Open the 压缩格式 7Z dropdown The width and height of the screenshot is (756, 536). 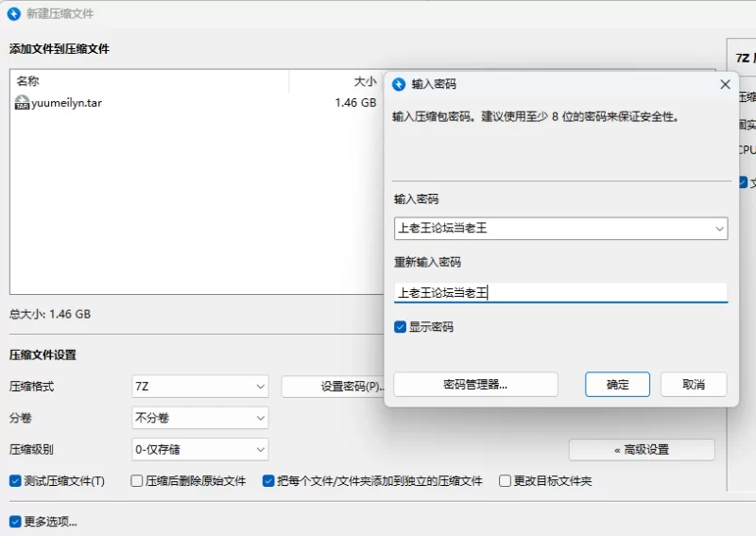(200, 387)
